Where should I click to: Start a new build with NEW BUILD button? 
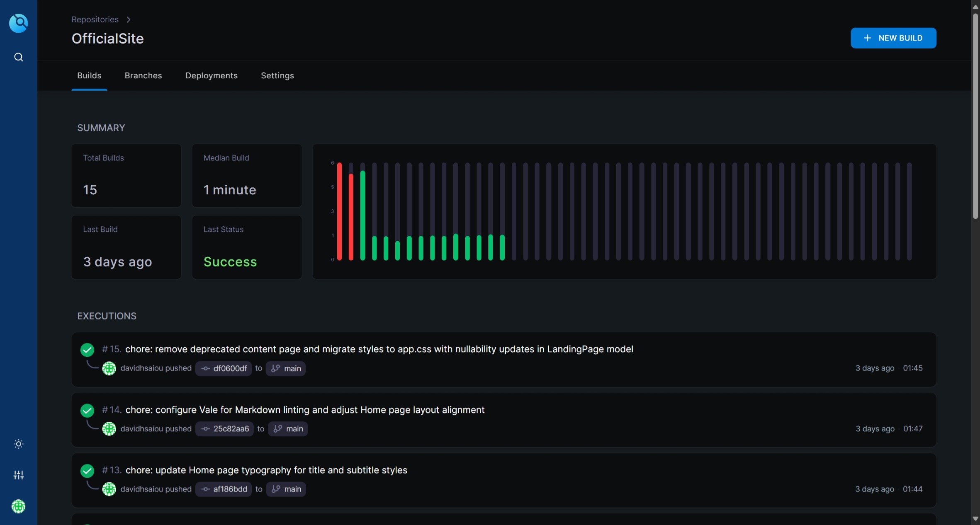click(x=893, y=38)
